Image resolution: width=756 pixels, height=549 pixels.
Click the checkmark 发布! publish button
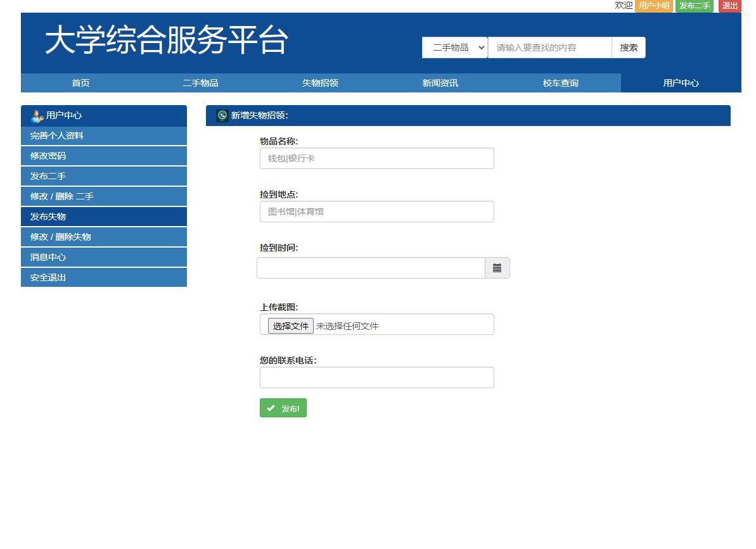pos(283,408)
